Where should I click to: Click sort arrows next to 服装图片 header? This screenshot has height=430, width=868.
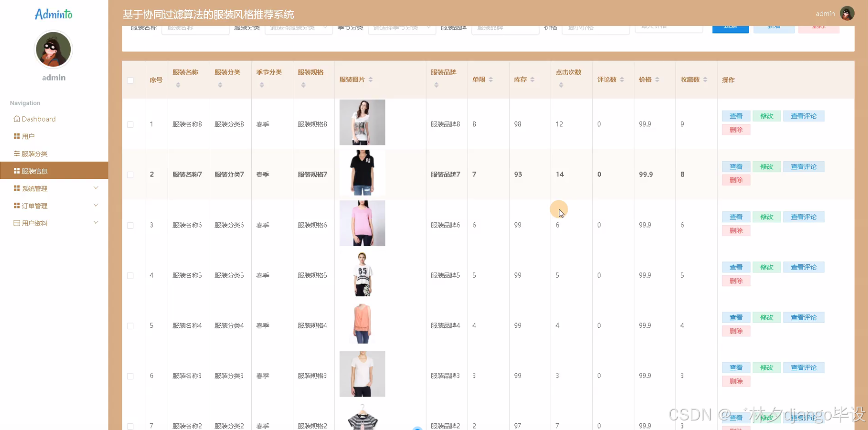[x=371, y=80]
